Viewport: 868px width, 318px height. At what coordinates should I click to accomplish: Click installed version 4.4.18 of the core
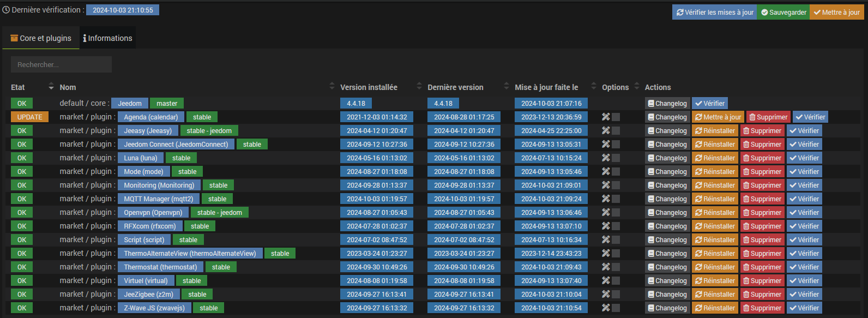click(x=356, y=103)
